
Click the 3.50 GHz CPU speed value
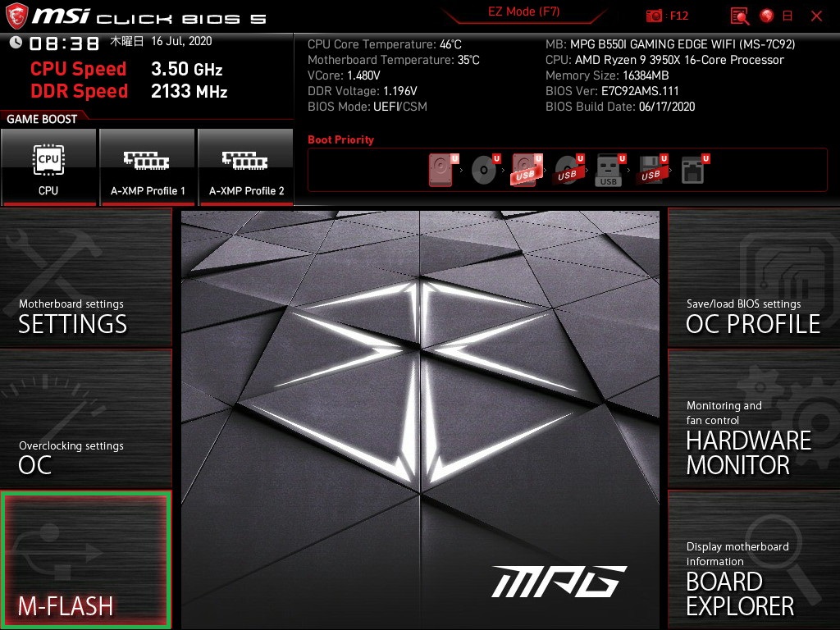[186, 69]
